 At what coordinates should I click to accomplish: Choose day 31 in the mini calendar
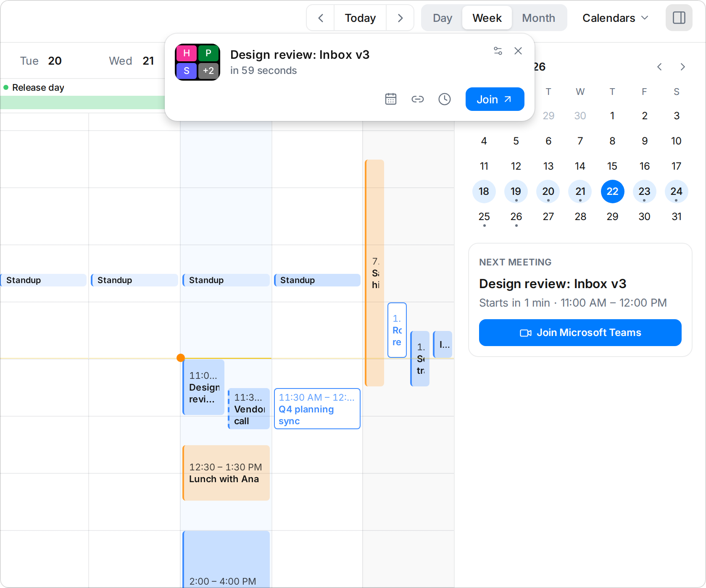click(677, 217)
